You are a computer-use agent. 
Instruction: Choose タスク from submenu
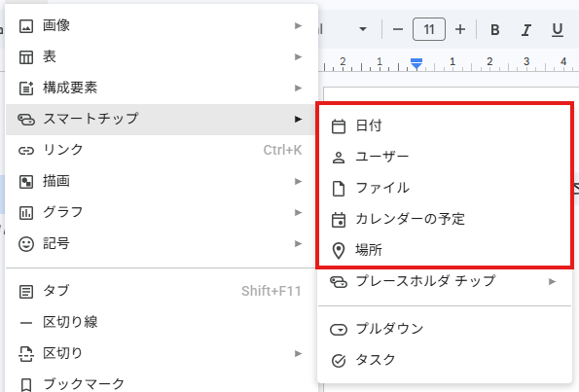coord(445,360)
